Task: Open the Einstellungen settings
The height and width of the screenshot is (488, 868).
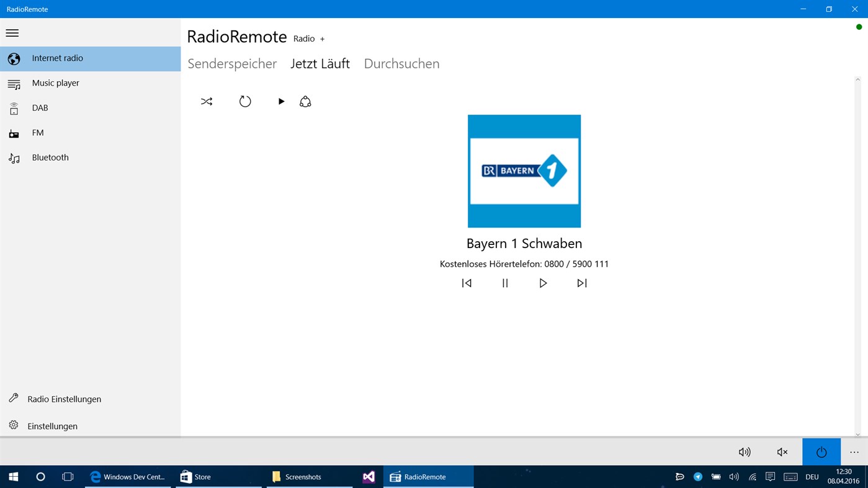Action: 52,426
